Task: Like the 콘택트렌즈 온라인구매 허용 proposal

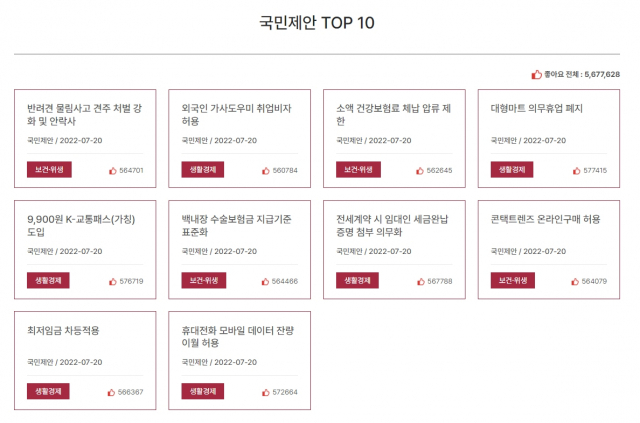Action: point(575,281)
